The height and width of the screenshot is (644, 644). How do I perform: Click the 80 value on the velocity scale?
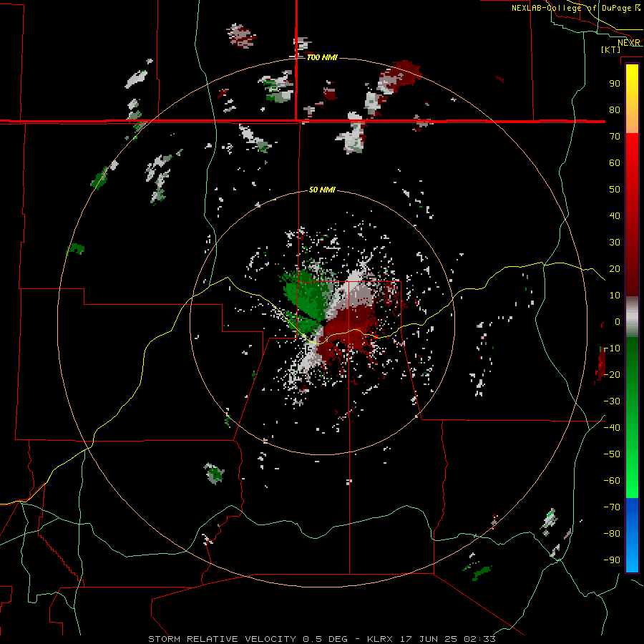pos(615,109)
